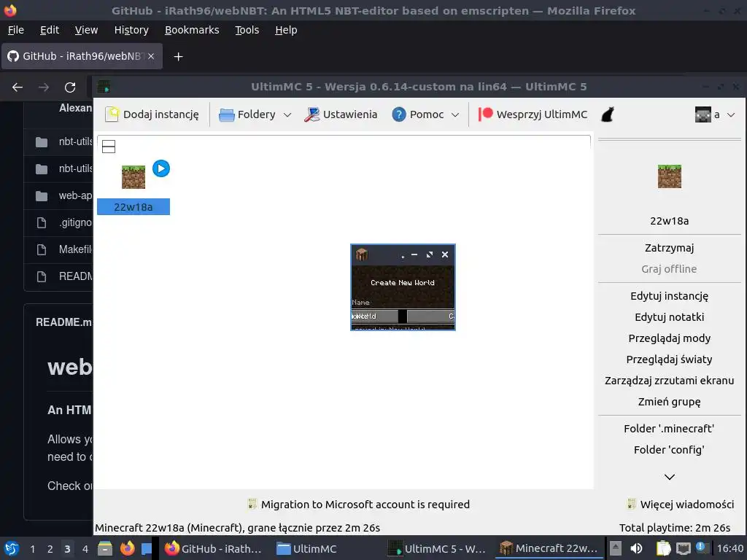Expand the Foldery dropdown arrow
Image resolution: width=747 pixels, height=560 pixels.
(x=287, y=114)
